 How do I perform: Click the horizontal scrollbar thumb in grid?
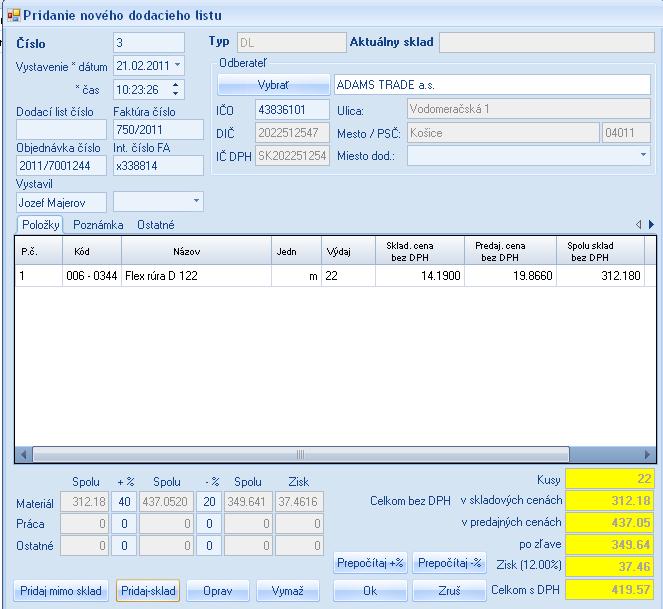click(x=301, y=455)
